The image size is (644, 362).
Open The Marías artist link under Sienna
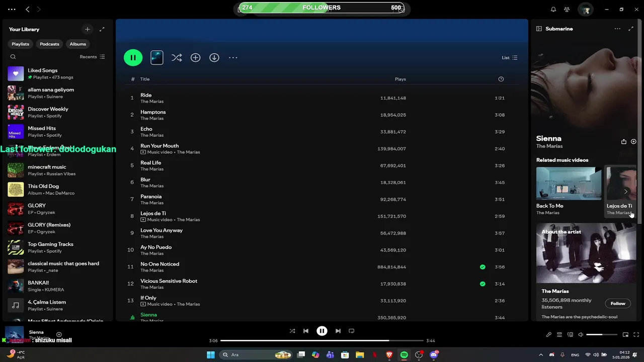click(x=549, y=146)
